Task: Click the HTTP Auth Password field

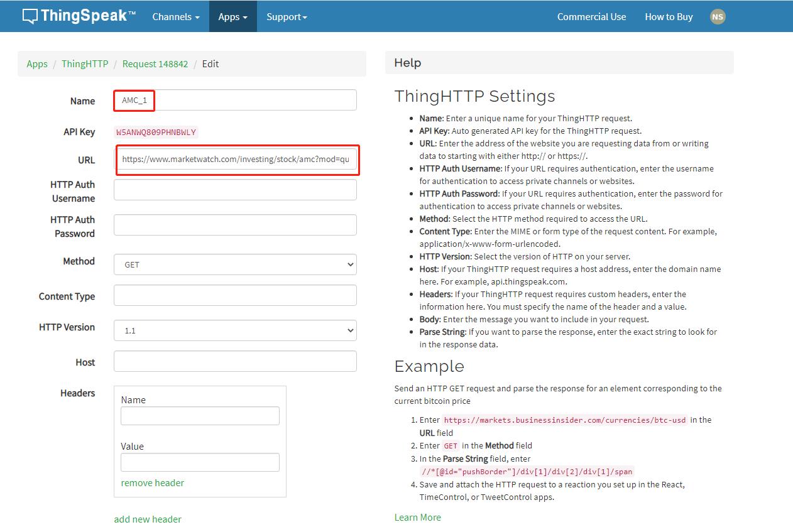Action: click(235, 225)
